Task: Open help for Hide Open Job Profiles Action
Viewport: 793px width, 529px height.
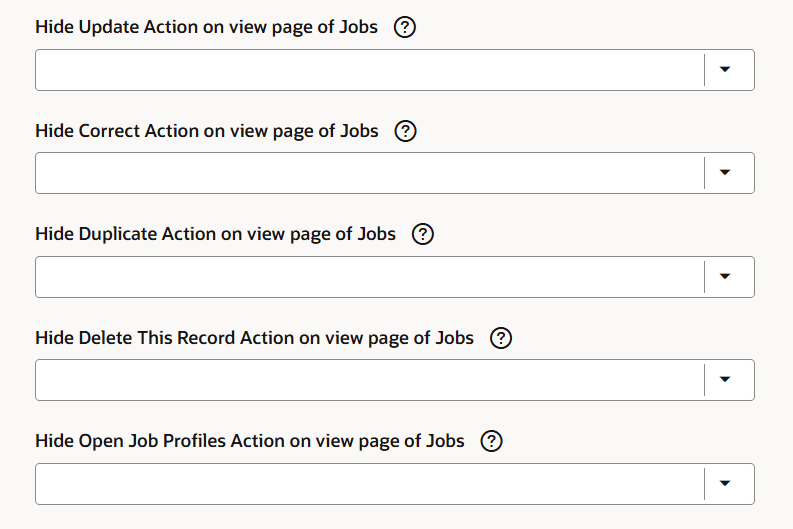Action: pos(491,442)
